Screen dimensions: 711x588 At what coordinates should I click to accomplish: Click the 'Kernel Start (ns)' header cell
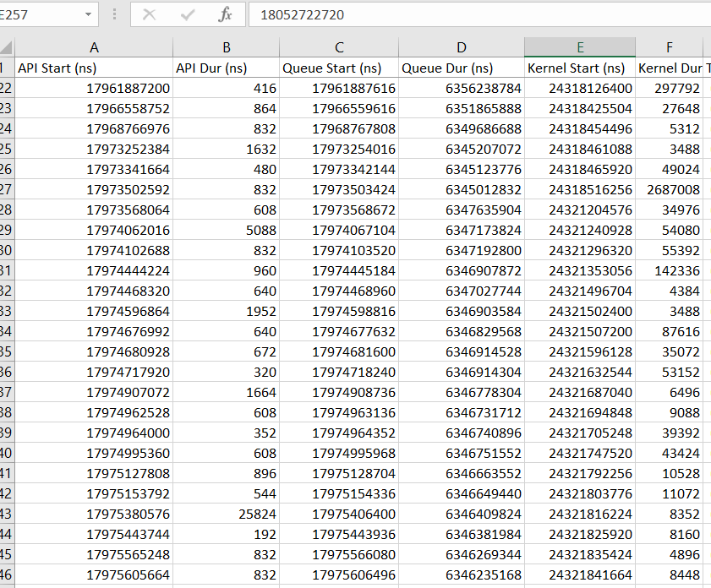click(580, 68)
